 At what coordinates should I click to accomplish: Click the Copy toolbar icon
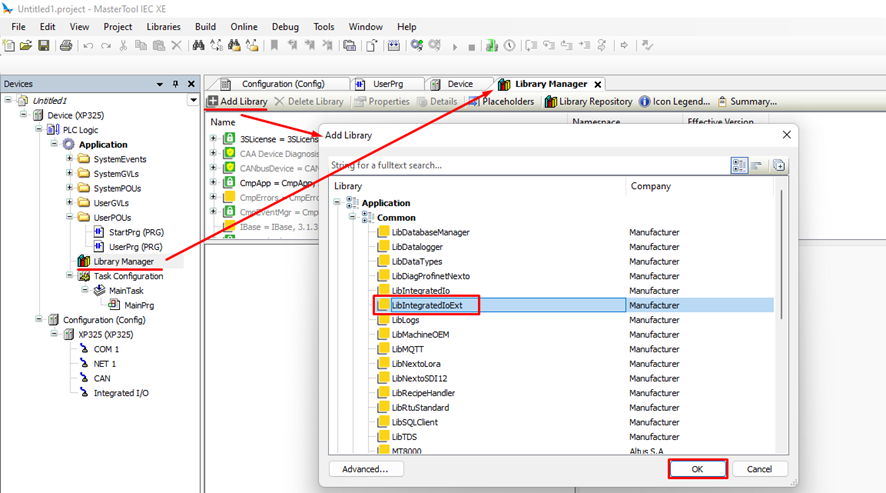click(x=141, y=46)
